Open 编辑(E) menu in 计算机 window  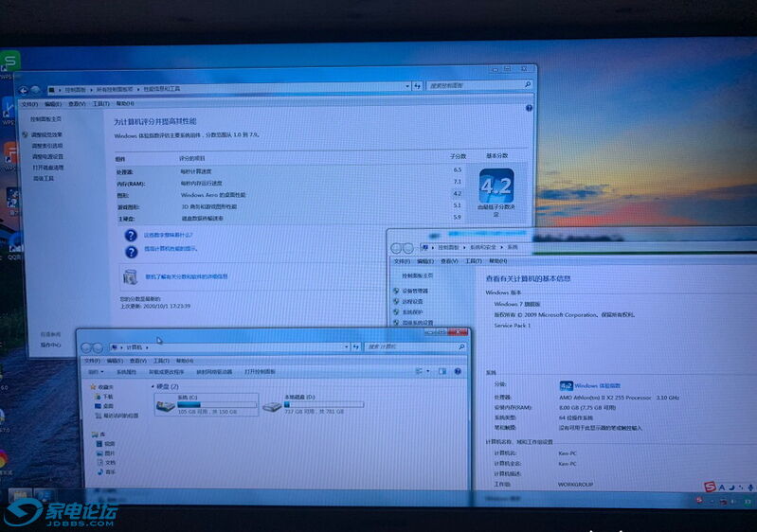pyautogui.click(x=115, y=361)
